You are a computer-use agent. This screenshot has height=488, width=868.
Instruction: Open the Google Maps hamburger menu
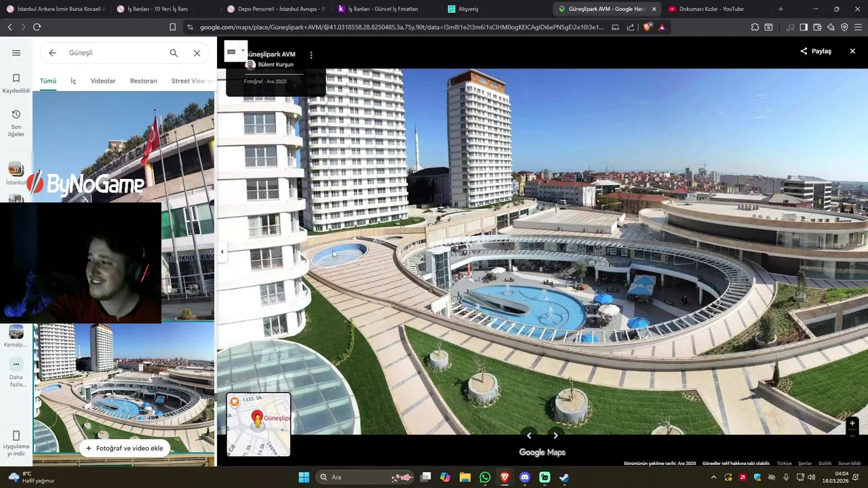pos(16,53)
